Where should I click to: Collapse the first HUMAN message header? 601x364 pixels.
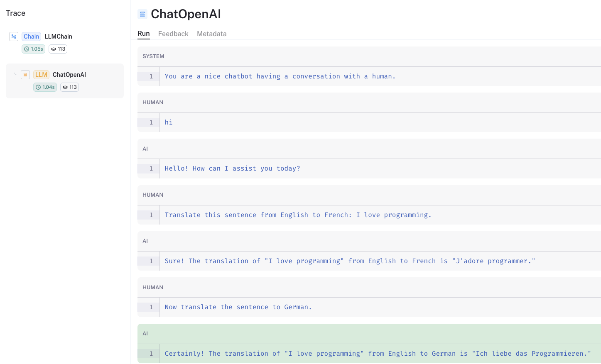tap(153, 103)
